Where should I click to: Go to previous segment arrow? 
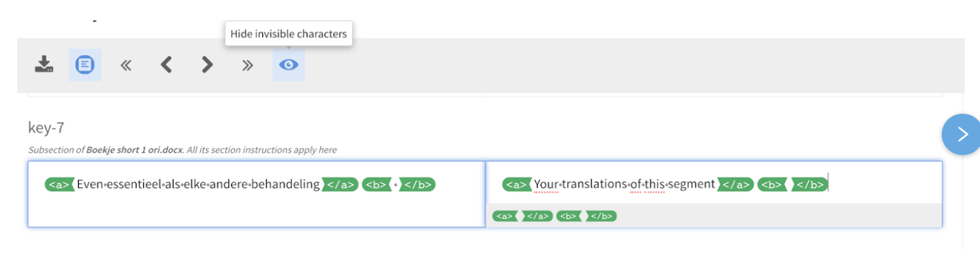pyautogui.click(x=166, y=65)
